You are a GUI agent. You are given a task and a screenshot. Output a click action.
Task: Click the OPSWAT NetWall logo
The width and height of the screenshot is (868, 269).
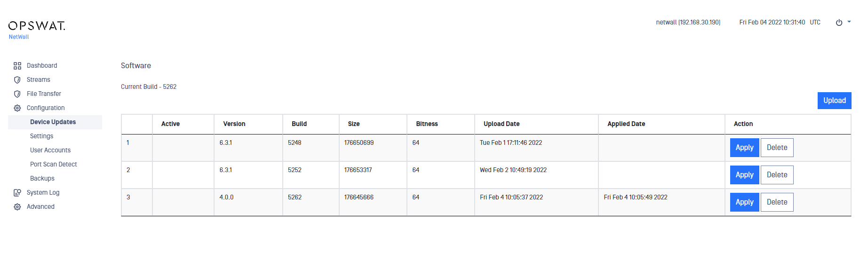[37, 30]
